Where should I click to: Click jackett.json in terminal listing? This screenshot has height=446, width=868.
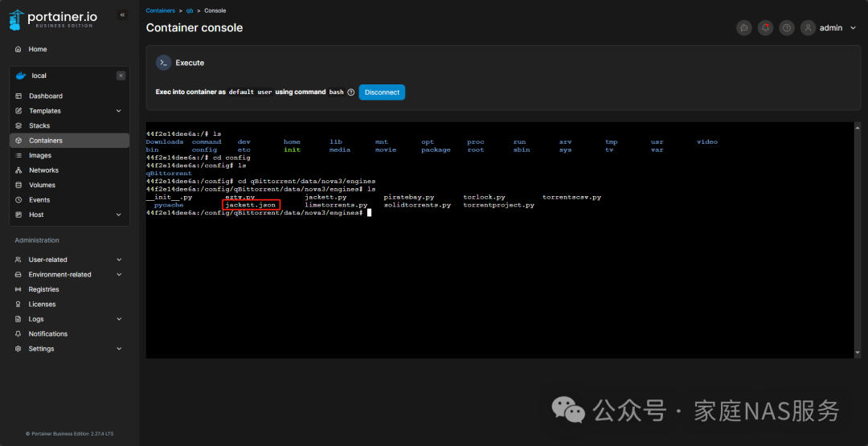250,205
